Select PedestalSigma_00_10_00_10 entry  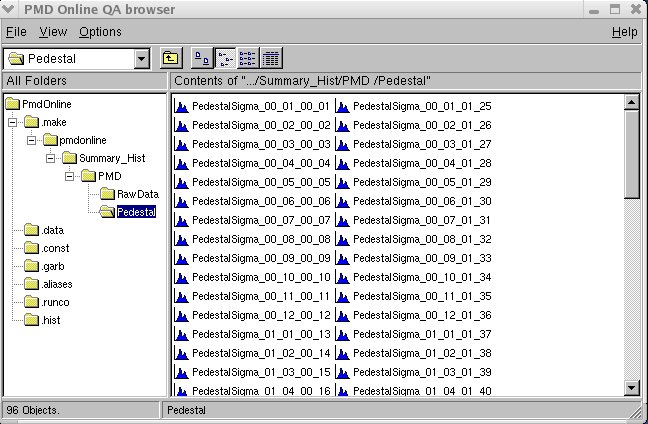click(253, 277)
